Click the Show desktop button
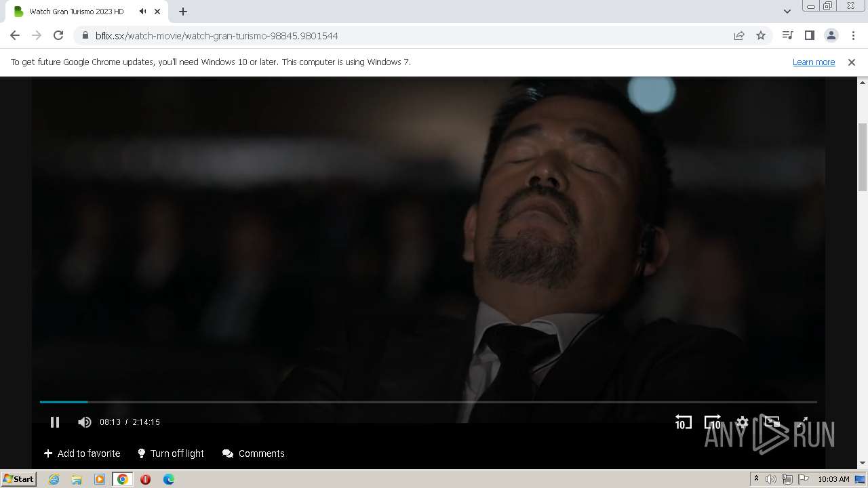 pos(861,479)
